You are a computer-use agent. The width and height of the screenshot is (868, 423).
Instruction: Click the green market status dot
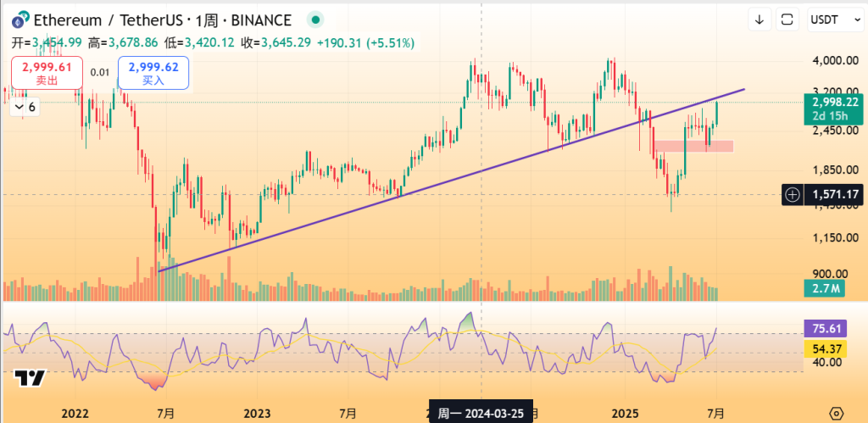315,20
